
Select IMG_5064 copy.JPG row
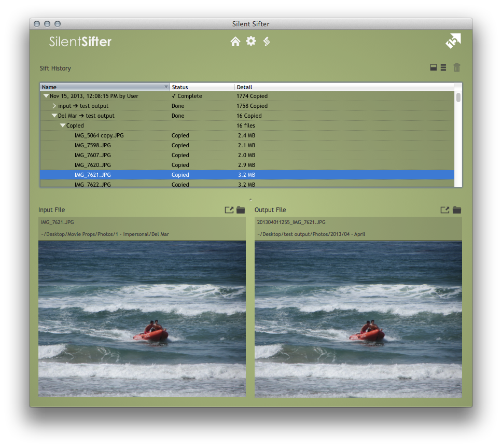247,135
